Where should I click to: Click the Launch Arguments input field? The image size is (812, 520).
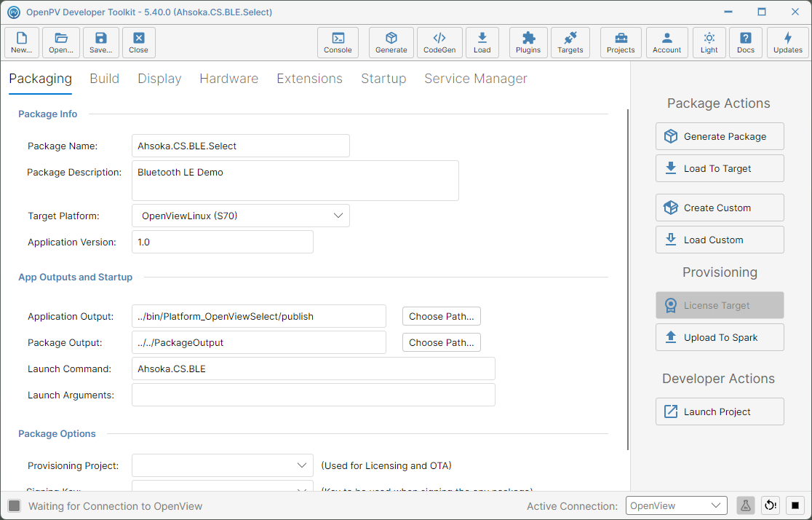pos(314,395)
